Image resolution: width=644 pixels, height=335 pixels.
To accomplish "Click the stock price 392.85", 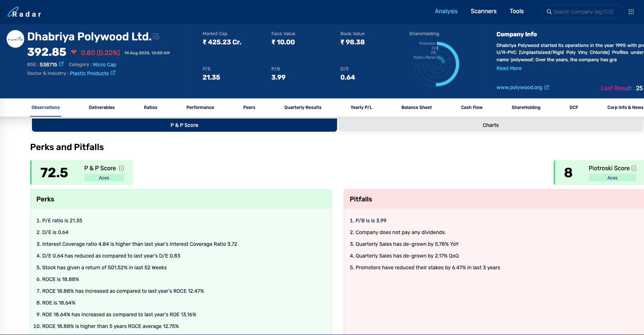I will click(47, 52).
